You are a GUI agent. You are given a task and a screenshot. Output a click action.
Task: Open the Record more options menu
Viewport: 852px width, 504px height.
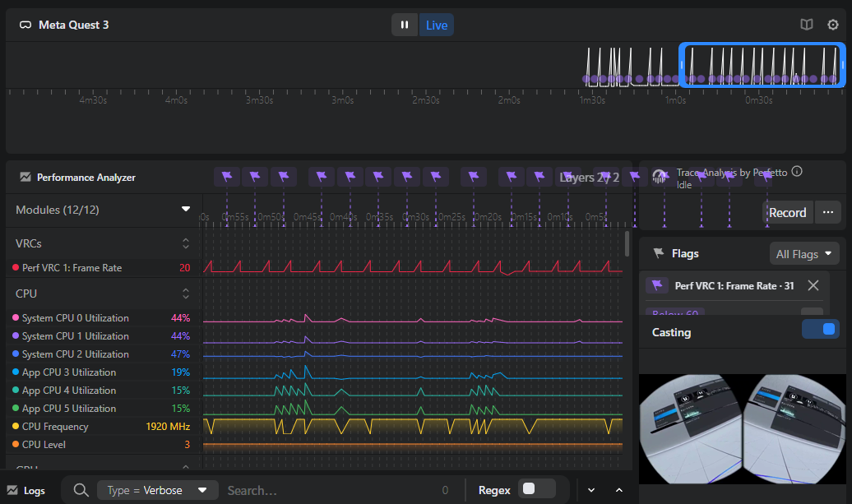(827, 212)
